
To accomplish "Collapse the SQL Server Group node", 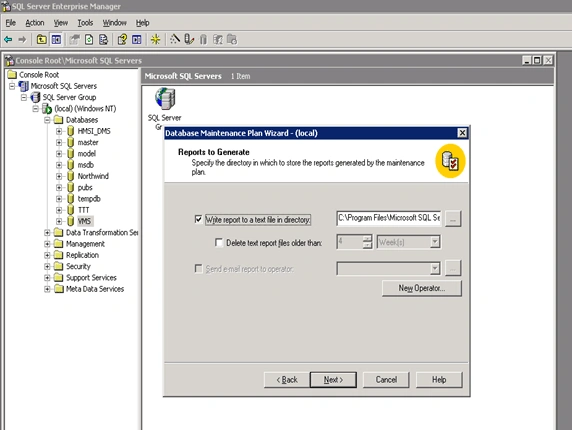I will (24, 97).
